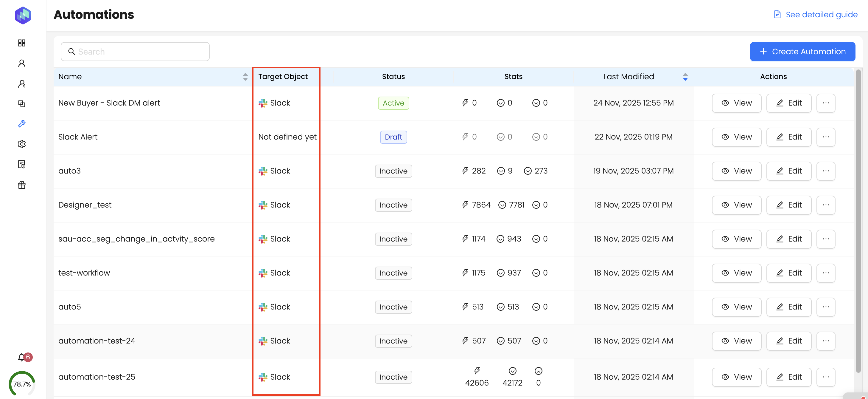Open more options for auto3 row
The width and height of the screenshot is (868, 399).
(825, 171)
